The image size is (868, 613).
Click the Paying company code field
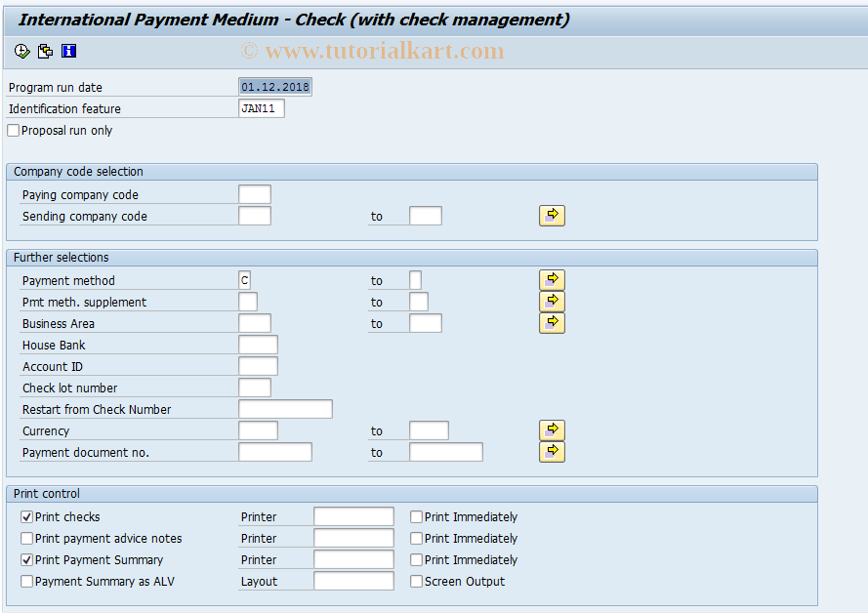(x=255, y=194)
